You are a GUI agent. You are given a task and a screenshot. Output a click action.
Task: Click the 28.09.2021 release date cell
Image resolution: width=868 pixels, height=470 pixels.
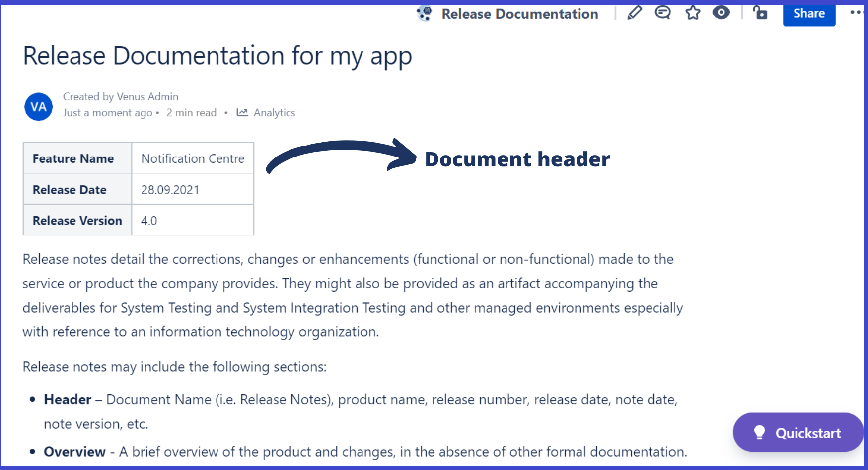193,190
